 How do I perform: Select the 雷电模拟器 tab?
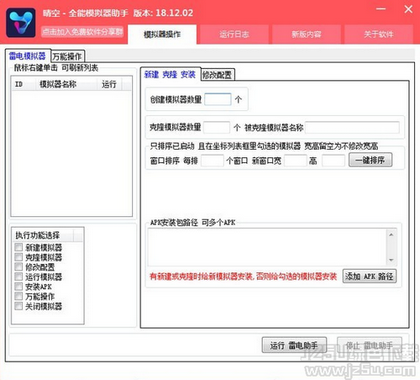(x=28, y=56)
